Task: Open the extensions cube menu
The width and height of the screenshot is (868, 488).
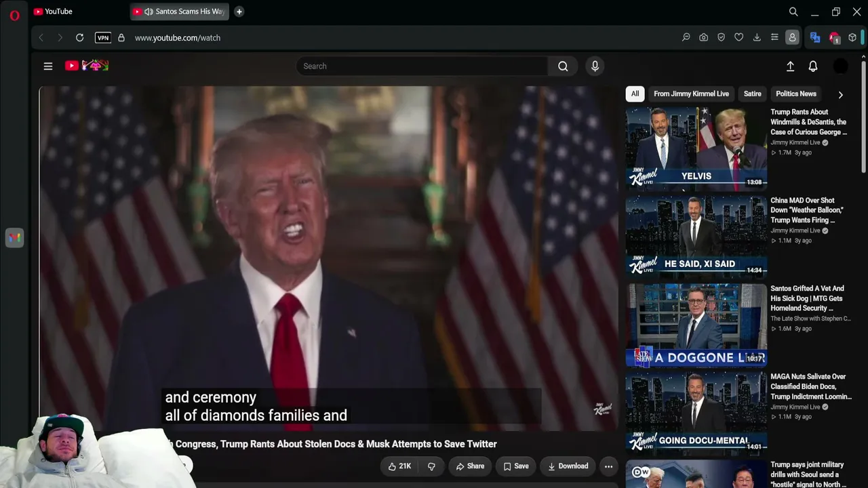Action: (x=852, y=38)
